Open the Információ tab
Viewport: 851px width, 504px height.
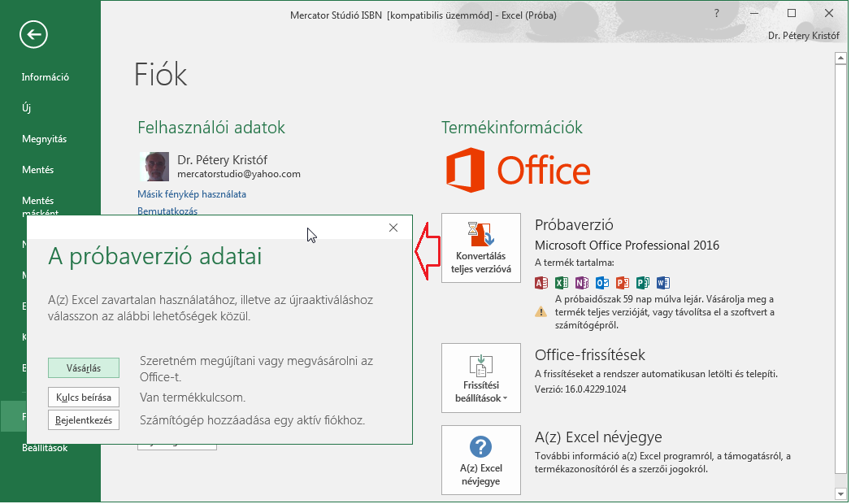coord(45,77)
